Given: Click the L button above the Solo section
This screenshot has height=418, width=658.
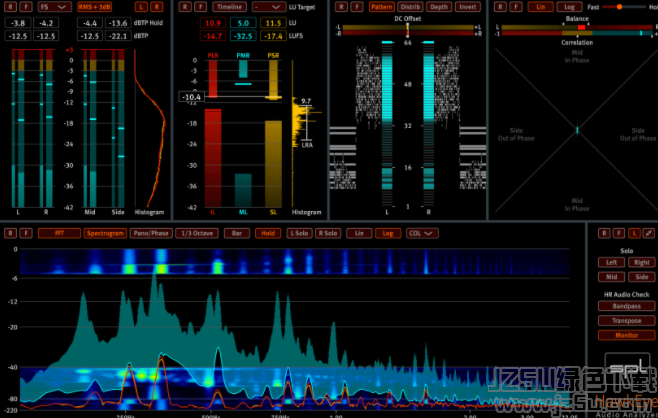Looking at the screenshot, I should 634,233.
